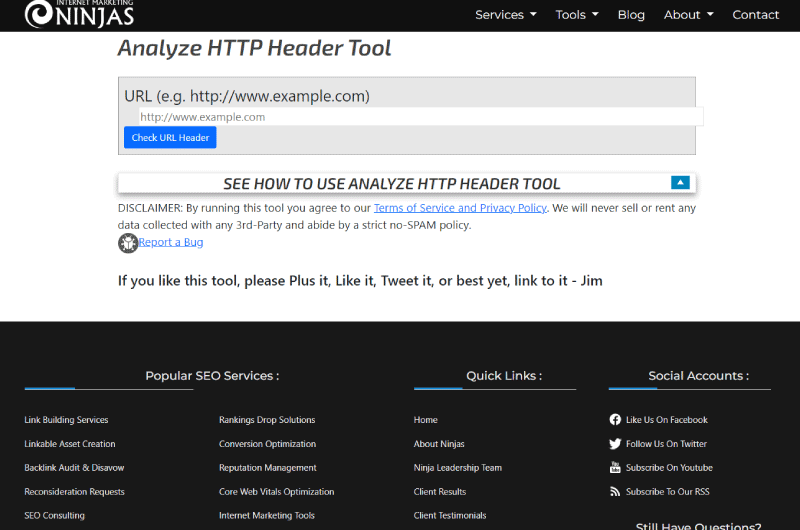Open About Ninjas quick link
This screenshot has width=800, height=530.
coord(439,444)
